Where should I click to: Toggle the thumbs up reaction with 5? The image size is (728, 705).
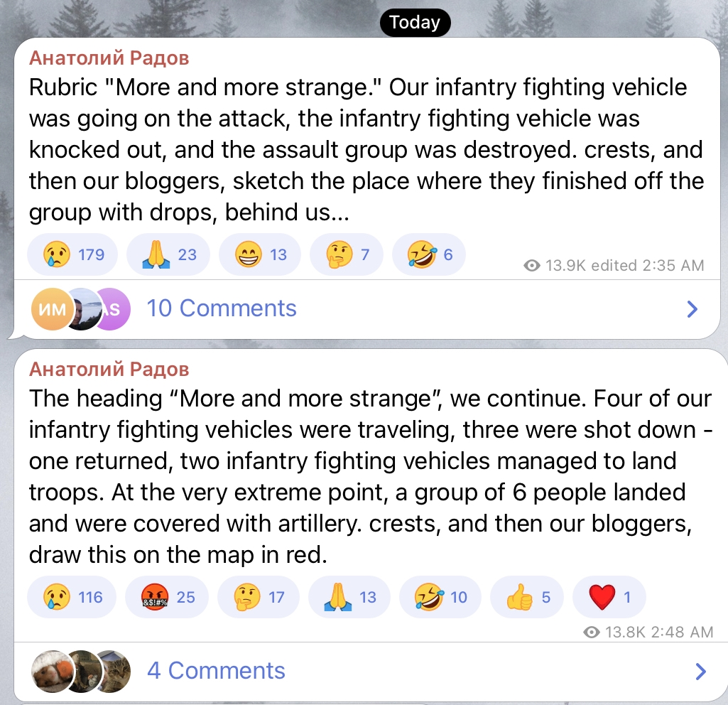coord(527,597)
